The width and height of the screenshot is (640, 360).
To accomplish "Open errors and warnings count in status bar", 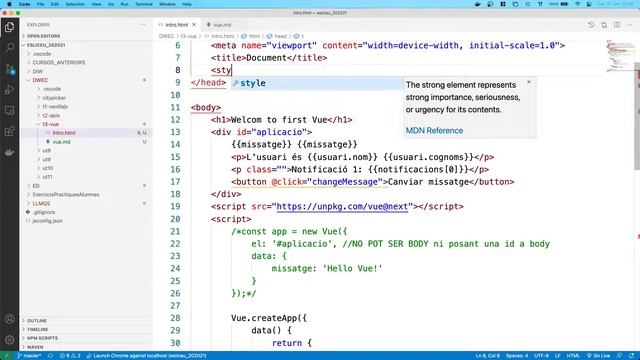I will pos(70,356).
